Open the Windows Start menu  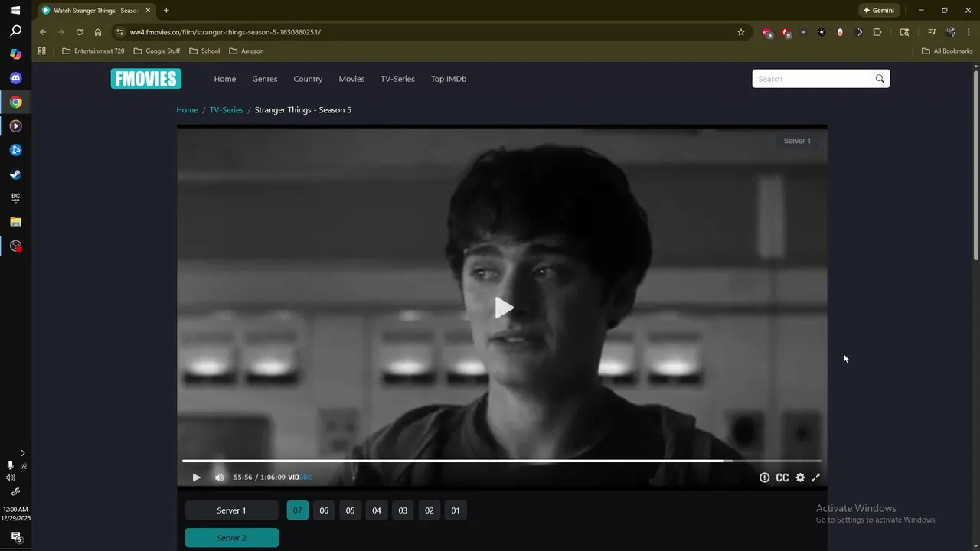[15, 11]
